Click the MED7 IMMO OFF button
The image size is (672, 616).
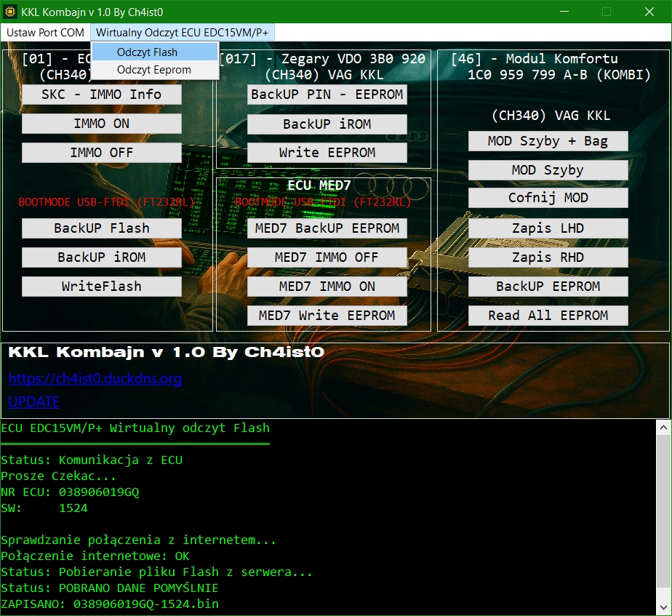pos(327,257)
